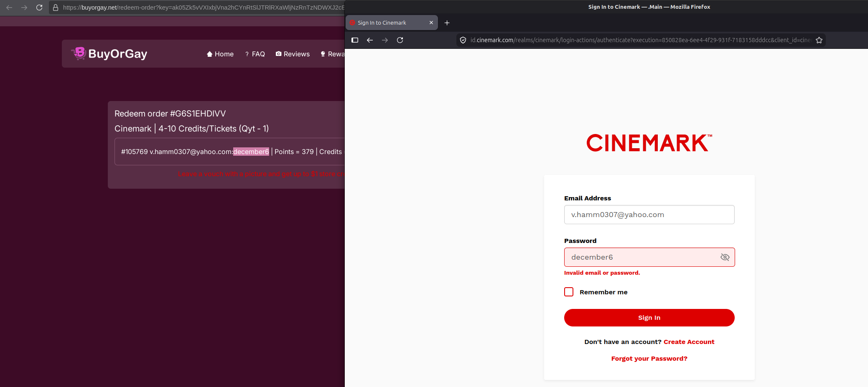The image size is (868, 387).
Task: Close the 'Sign In to Cinemark' tab
Action: click(431, 23)
